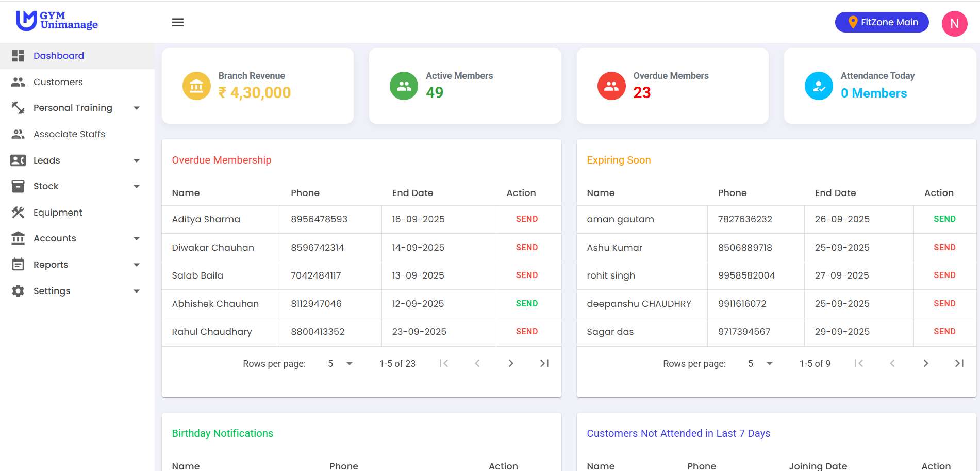Click the Associate Staffs people icon
Screen dimensions: 980x471
(19, 134)
